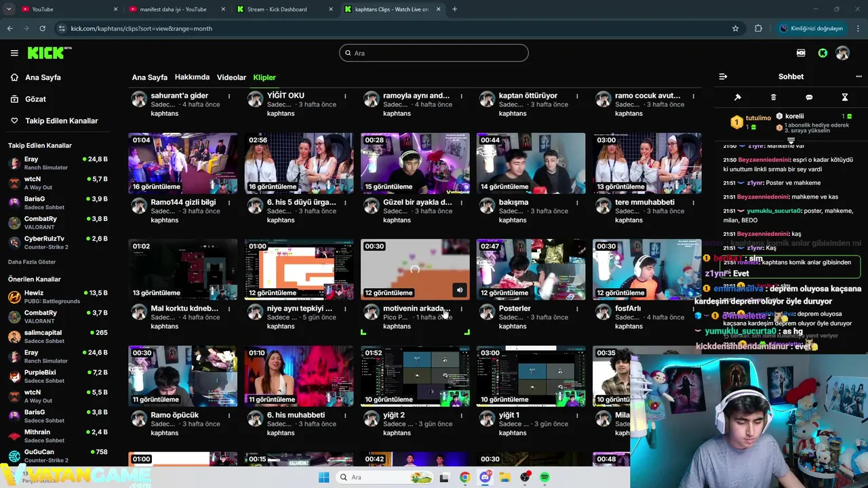This screenshot has width=868, height=488.
Task: Switch to the Hakkımda channel tab
Action: [x=192, y=77]
